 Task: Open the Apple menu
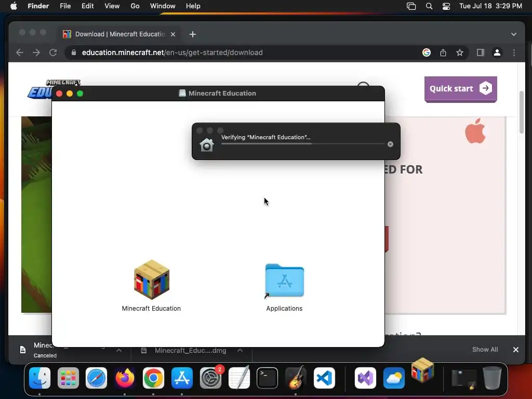click(14, 6)
